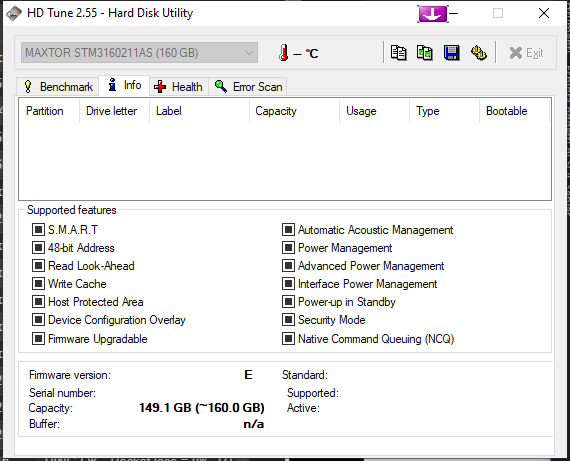
Task: Open options with the yellow wrench icon
Action: tap(479, 53)
